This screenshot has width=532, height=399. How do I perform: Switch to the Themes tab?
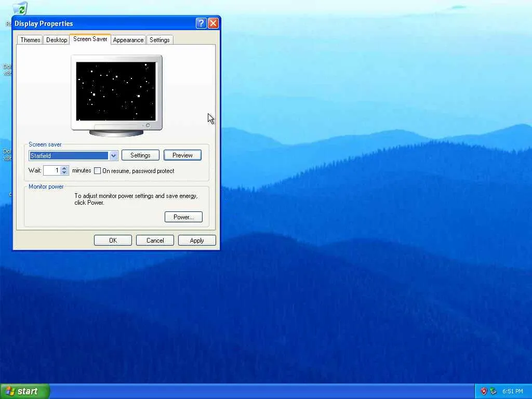(30, 40)
